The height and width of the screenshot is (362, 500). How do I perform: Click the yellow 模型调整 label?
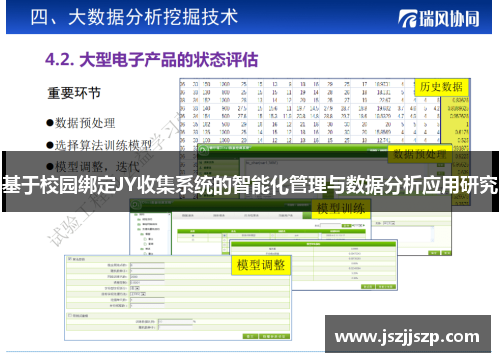pos(261,265)
